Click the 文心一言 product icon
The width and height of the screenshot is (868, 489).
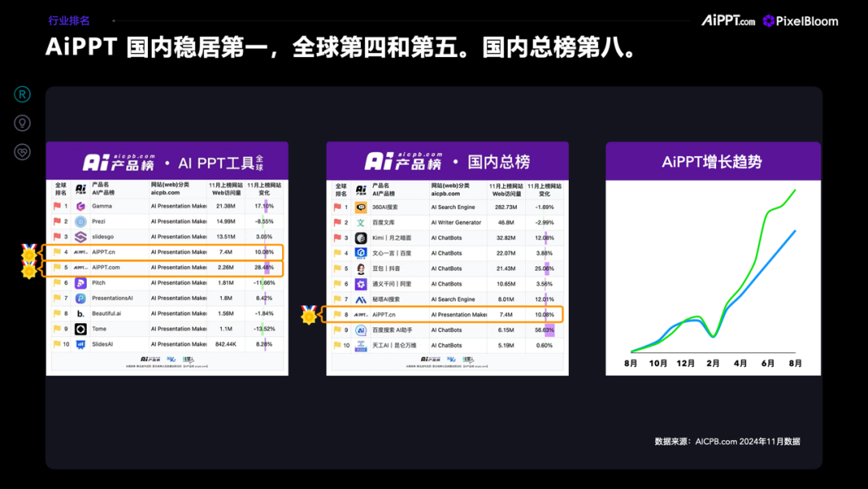coord(361,253)
